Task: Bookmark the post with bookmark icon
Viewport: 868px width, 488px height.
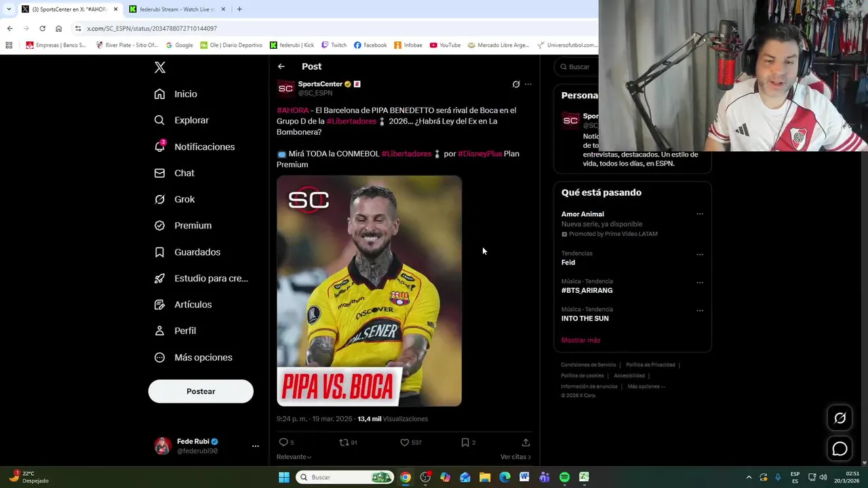Action: click(x=465, y=443)
